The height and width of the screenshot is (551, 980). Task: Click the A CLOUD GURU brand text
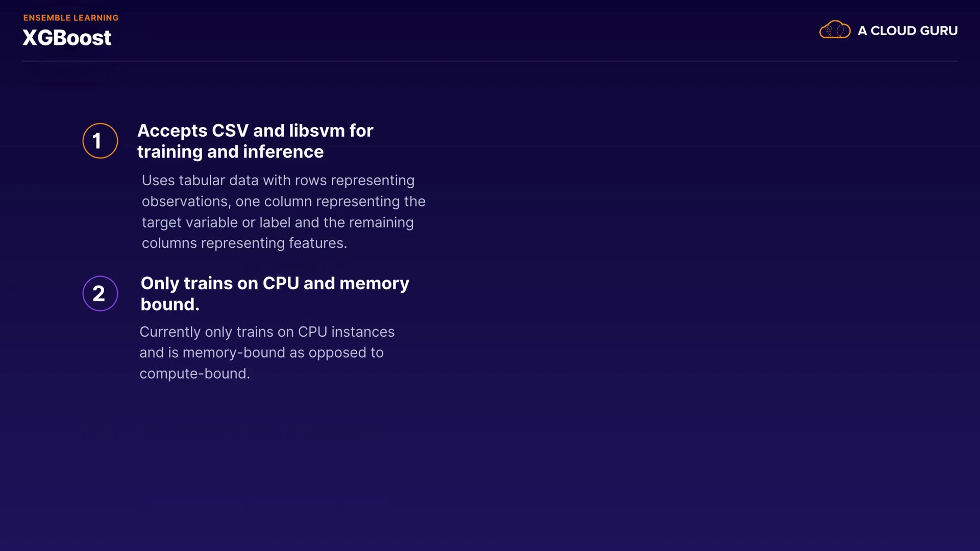tap(908, 31)
